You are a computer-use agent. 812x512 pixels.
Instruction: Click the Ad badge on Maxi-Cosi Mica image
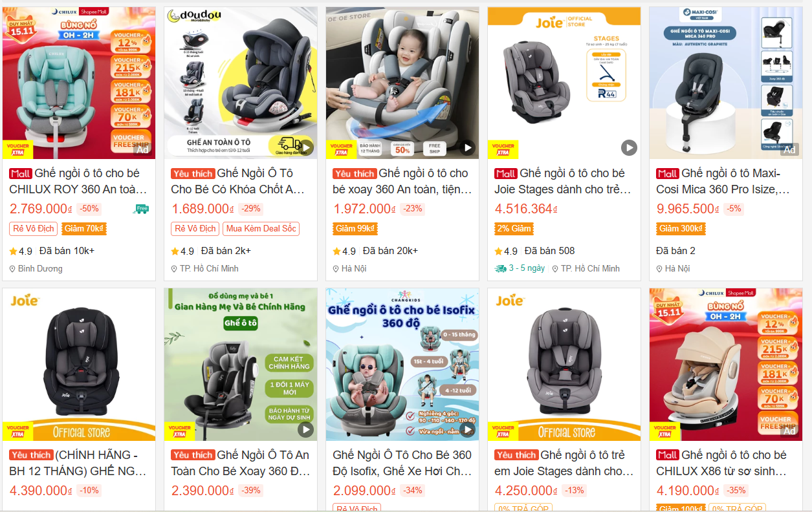(x=790, y=149)
